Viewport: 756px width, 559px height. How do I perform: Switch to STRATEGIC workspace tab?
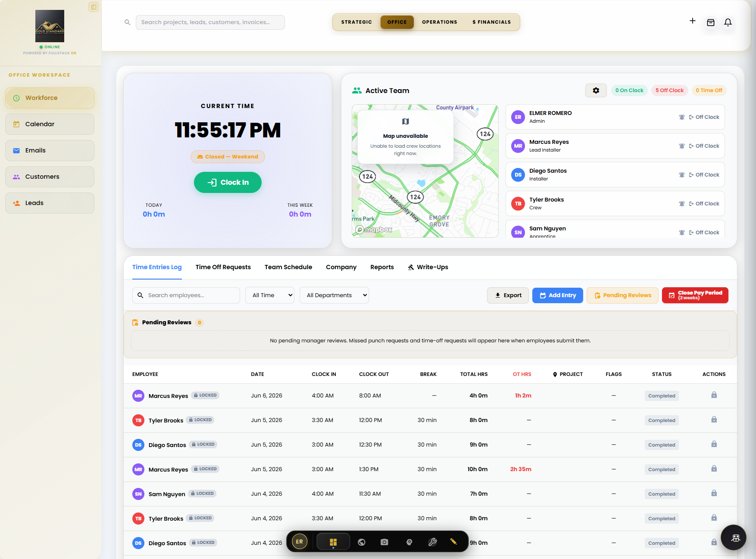tap(356, 22)
